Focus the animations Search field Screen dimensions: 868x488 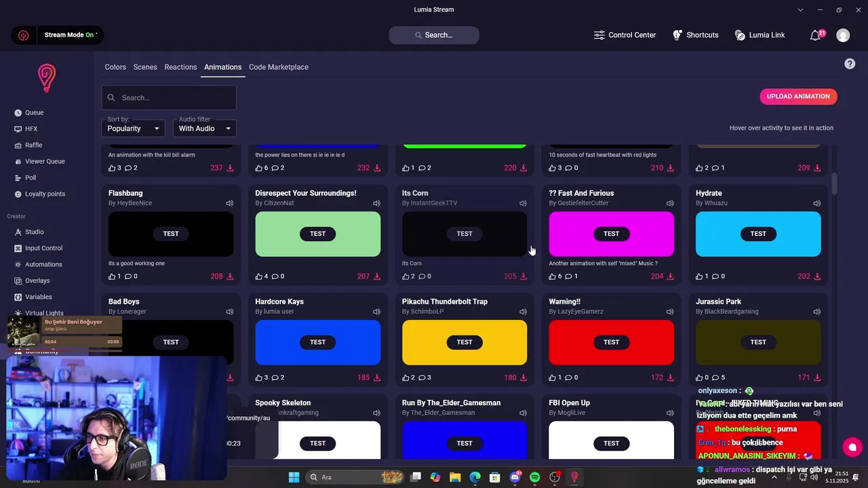169,98
